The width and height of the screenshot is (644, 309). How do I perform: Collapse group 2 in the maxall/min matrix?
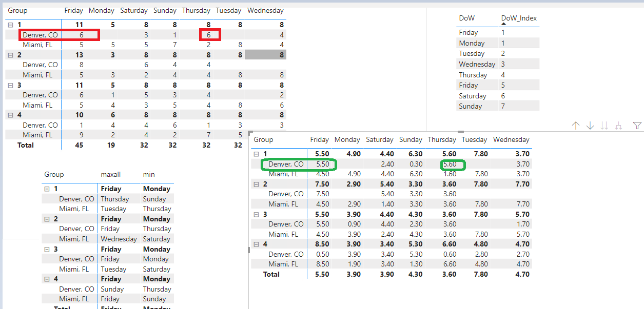pos(47,219)
